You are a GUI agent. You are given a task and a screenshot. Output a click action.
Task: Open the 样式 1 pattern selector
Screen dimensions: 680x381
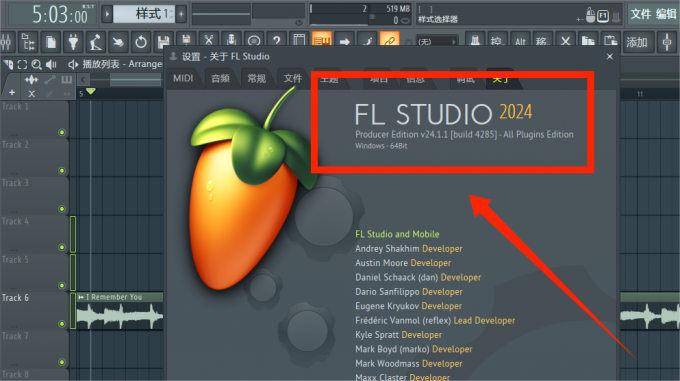(144, 14)
